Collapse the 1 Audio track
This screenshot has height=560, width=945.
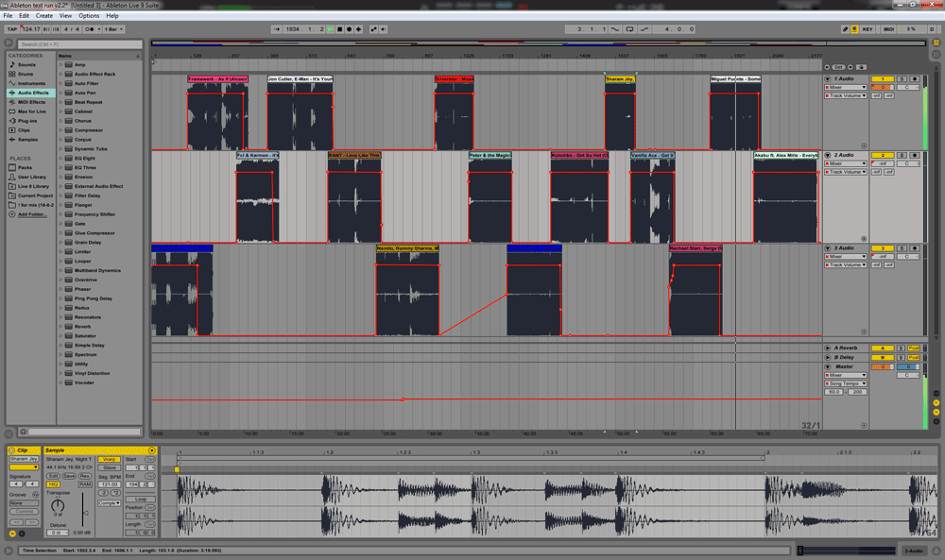(828, 79)
